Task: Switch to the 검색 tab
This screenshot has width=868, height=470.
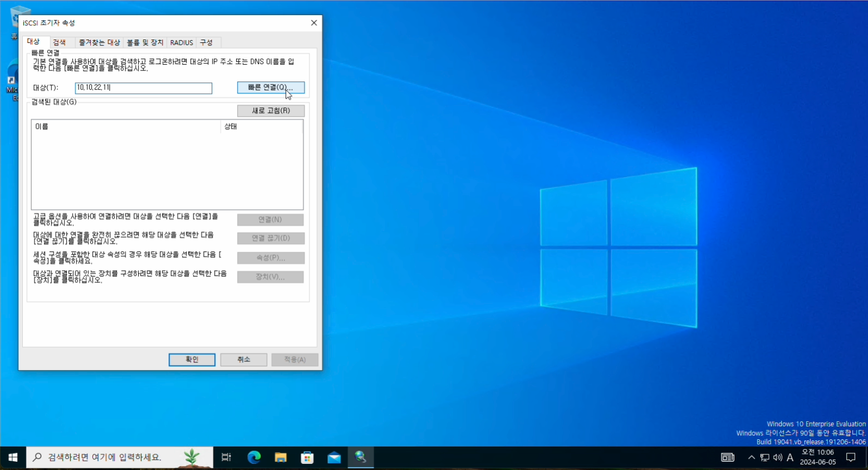Action: (x=60, y=42)
